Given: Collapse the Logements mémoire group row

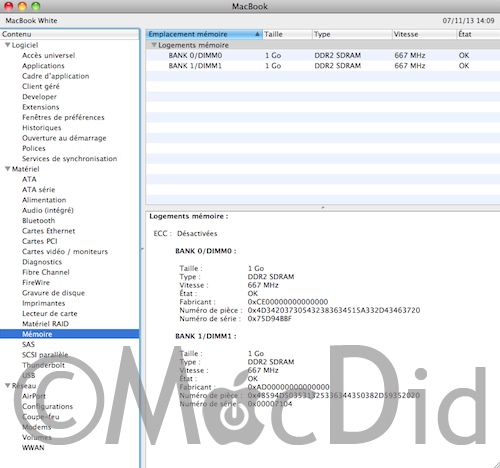Looking at the screenshot, I should [x=154, y=45].
